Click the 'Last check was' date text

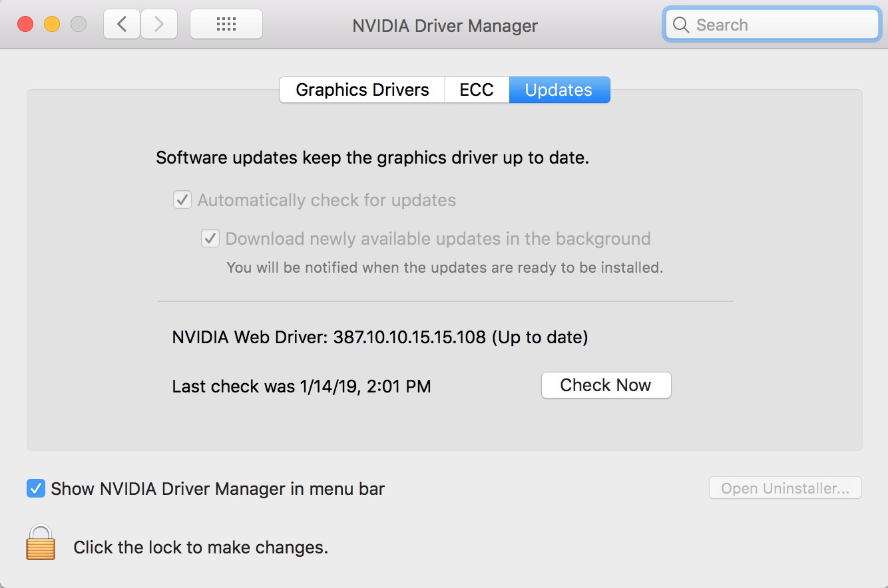tap(301, 386)
